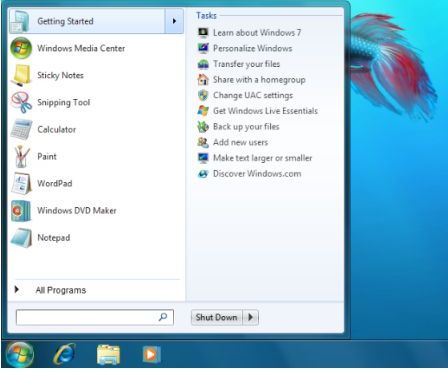
Task: Open the Snipping Tool scissors icon
Action: pos(22,102)
